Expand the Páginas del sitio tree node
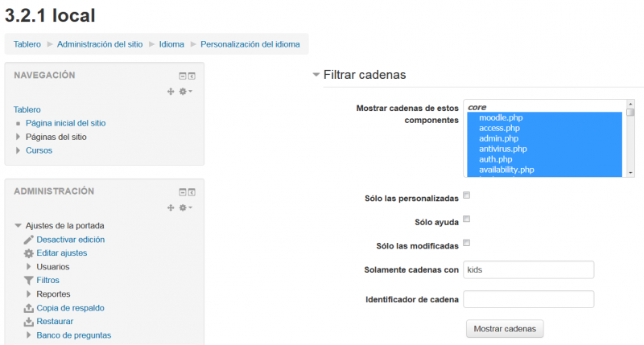 [x=19, y=137]
